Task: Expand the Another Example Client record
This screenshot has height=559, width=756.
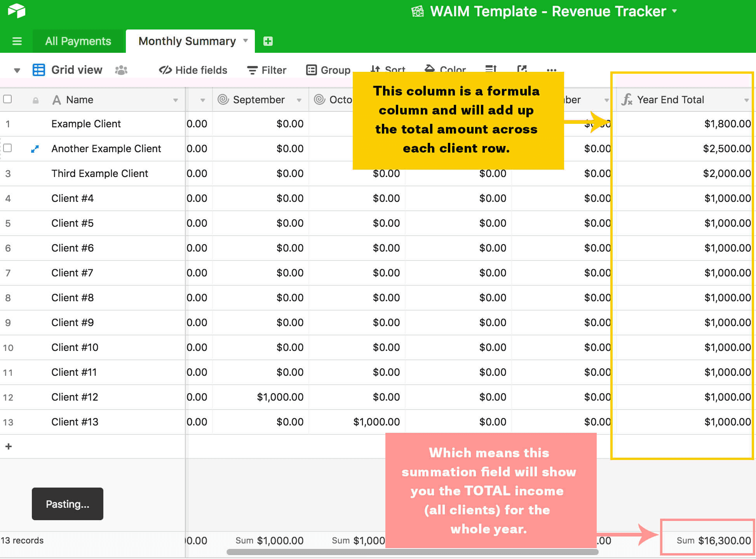Action: pyautogui.click(x=35, y=149)
